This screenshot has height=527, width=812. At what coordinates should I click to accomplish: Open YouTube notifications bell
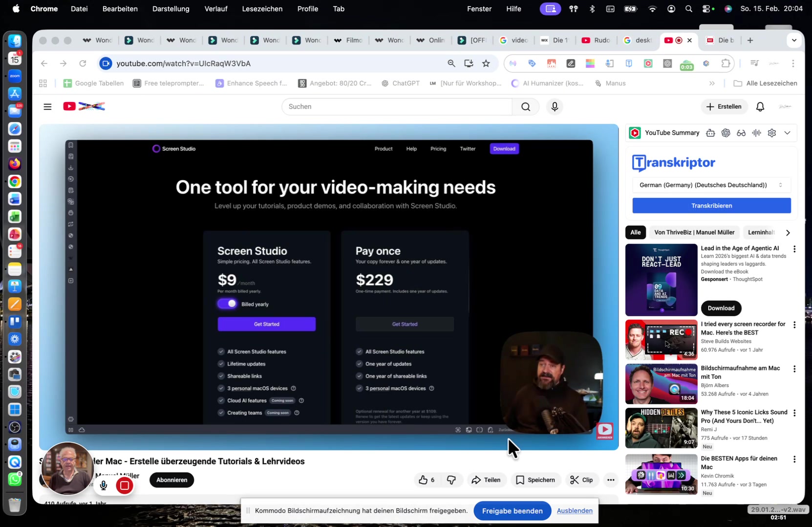click(760, 107)
